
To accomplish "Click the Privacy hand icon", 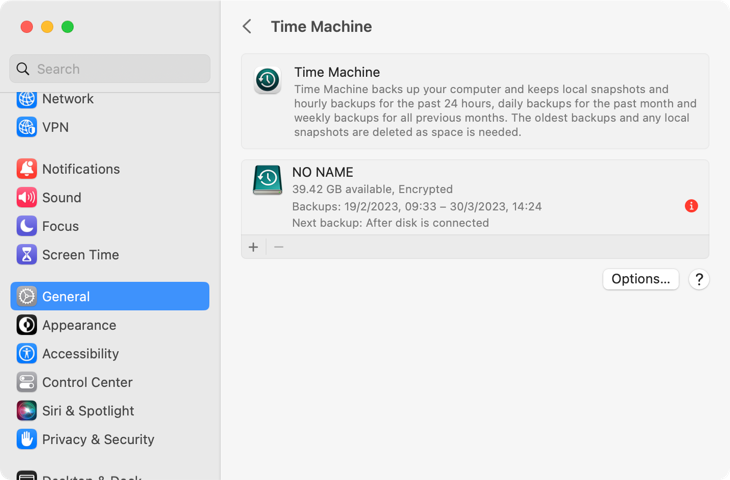I will tap(27, 439).
